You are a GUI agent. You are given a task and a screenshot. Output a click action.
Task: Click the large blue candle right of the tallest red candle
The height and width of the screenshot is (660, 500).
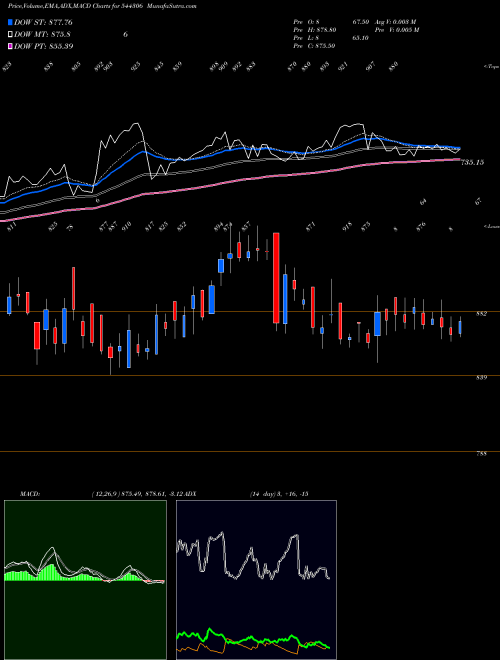(285, 299)
